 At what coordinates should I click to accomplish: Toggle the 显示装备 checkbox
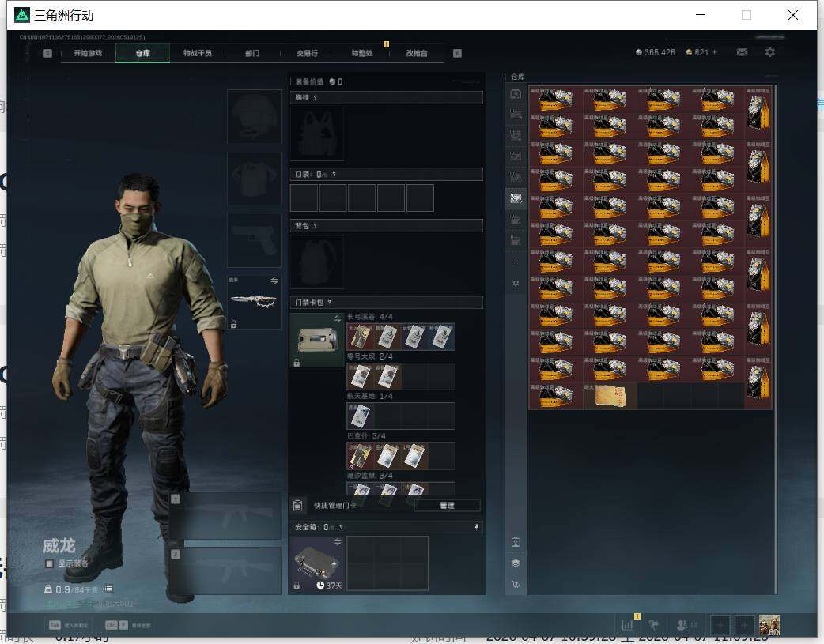49,563
